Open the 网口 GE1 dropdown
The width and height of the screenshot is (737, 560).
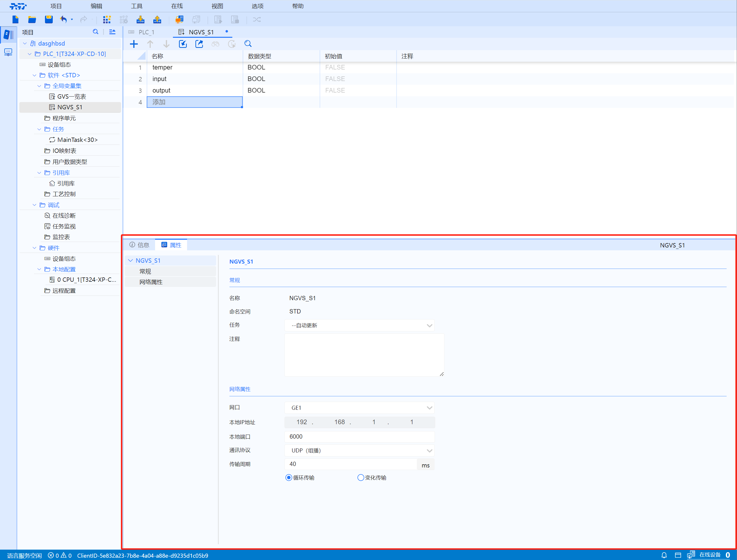[359, 408]
